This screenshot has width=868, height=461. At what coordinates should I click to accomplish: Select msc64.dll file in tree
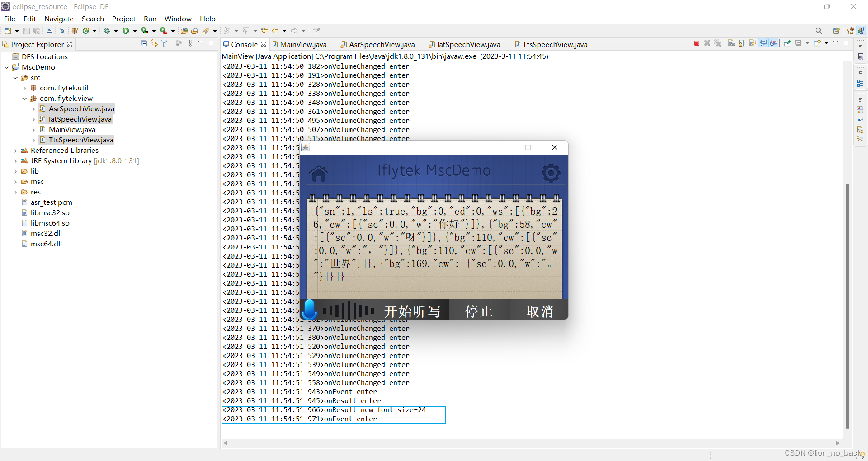[x=42, y=244]
